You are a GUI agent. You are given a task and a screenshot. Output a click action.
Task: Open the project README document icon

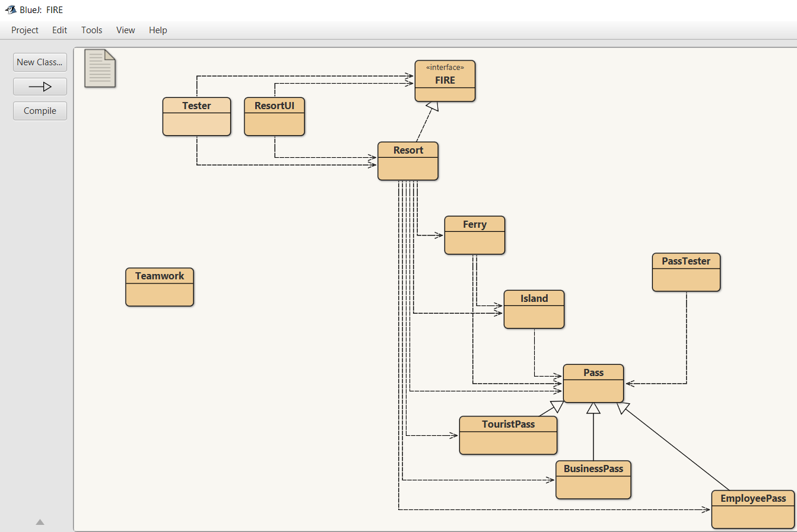(x=100, y=68)
